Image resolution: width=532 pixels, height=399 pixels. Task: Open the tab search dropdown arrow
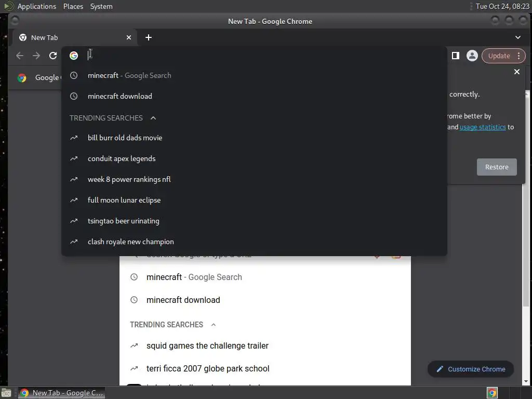pos(518,37)
